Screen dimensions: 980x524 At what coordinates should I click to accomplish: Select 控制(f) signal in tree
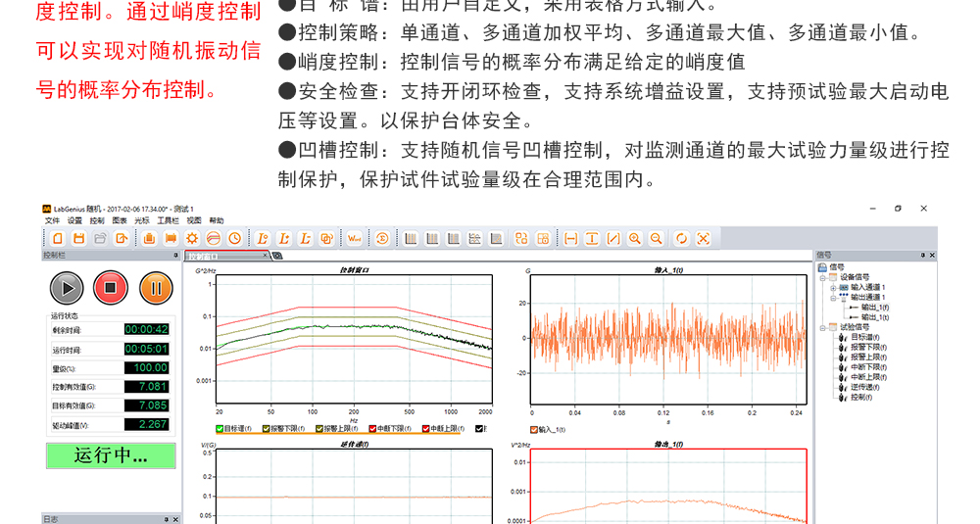860,397
